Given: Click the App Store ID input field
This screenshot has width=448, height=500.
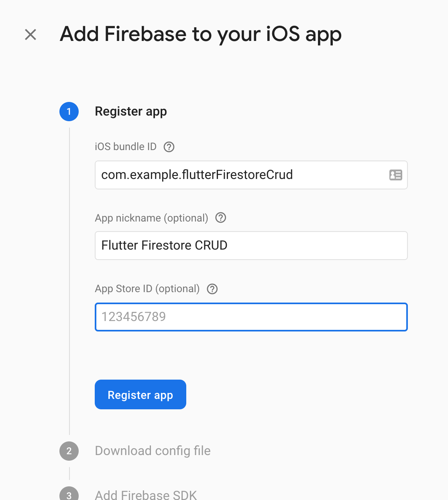Looking at the screenshot, I should 251,317.
